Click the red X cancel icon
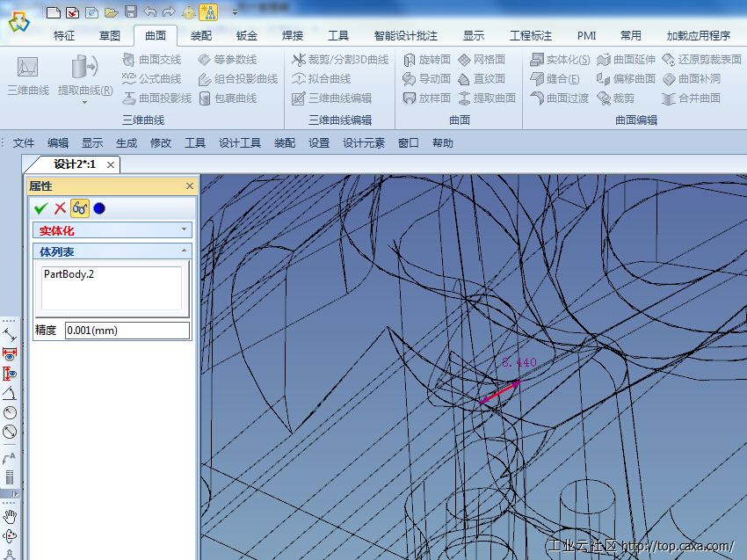 [x=60, y=208]
